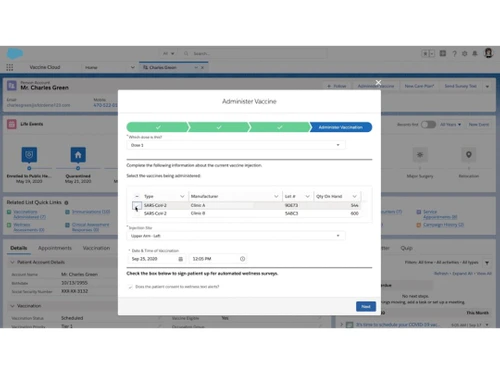Click the vaccination date field Sep 25, 2020
The image size is (500, 375).
pos(156,259)
